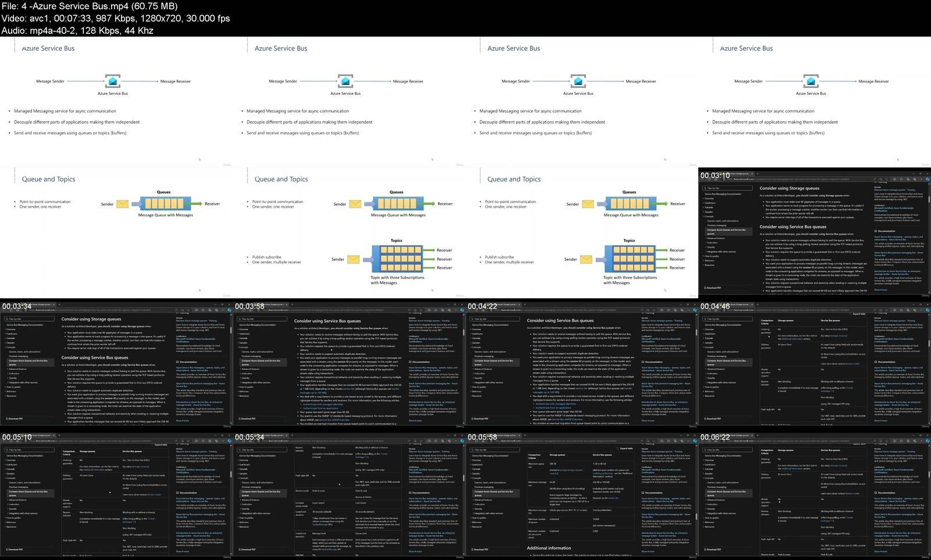931x560 pixels.
Task: Select the frame stamped 00:03:58
Action: pos(349,363)
